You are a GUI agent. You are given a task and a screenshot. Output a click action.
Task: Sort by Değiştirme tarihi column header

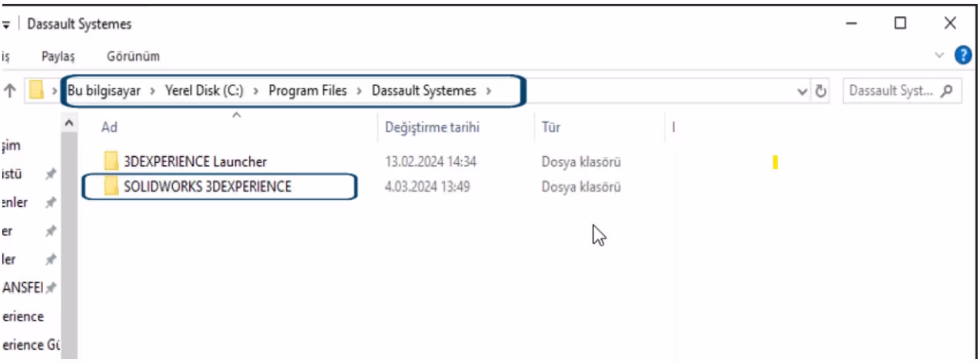click(x=432, y=128)
